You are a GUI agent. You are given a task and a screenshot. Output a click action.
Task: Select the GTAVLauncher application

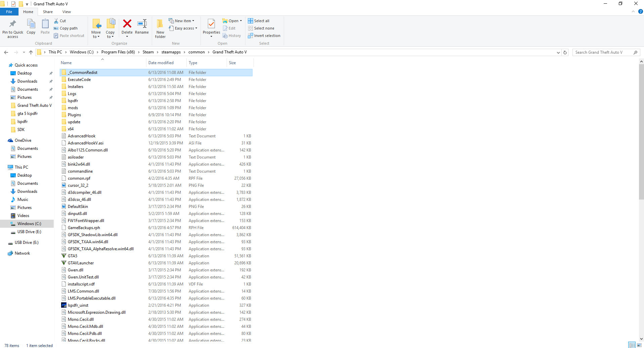point(156,263)
